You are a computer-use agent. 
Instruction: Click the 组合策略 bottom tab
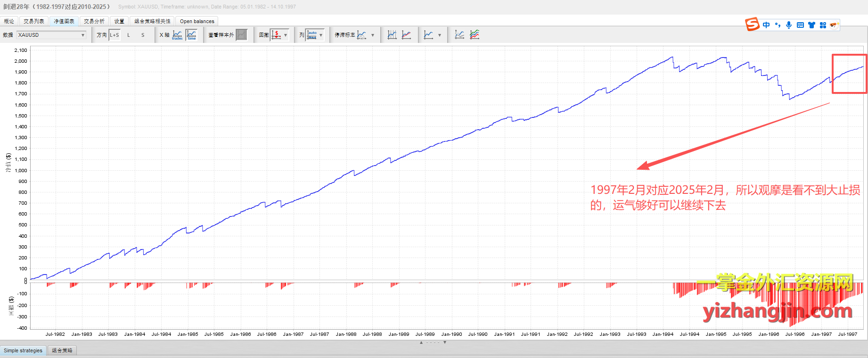coord(62,350)
